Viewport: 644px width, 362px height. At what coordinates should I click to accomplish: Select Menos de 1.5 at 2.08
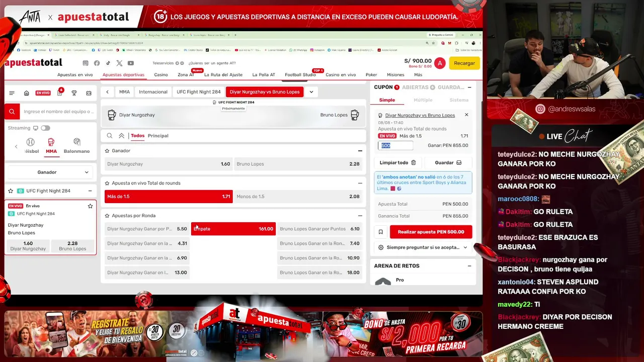coord(298,197)
